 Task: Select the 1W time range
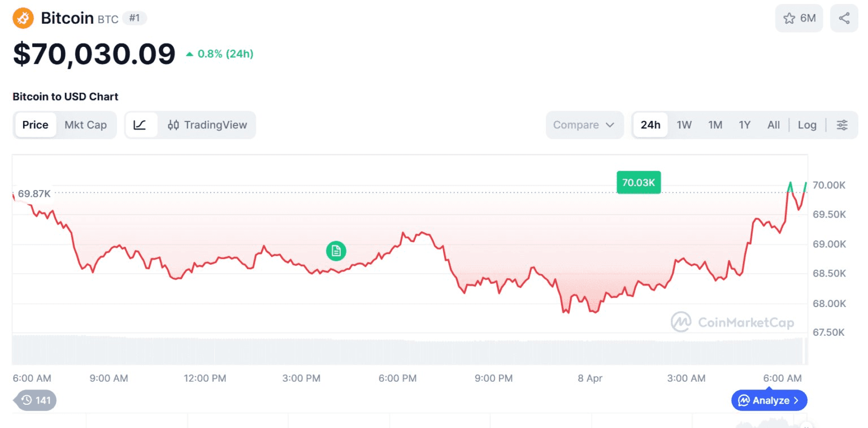coord(684,125)
